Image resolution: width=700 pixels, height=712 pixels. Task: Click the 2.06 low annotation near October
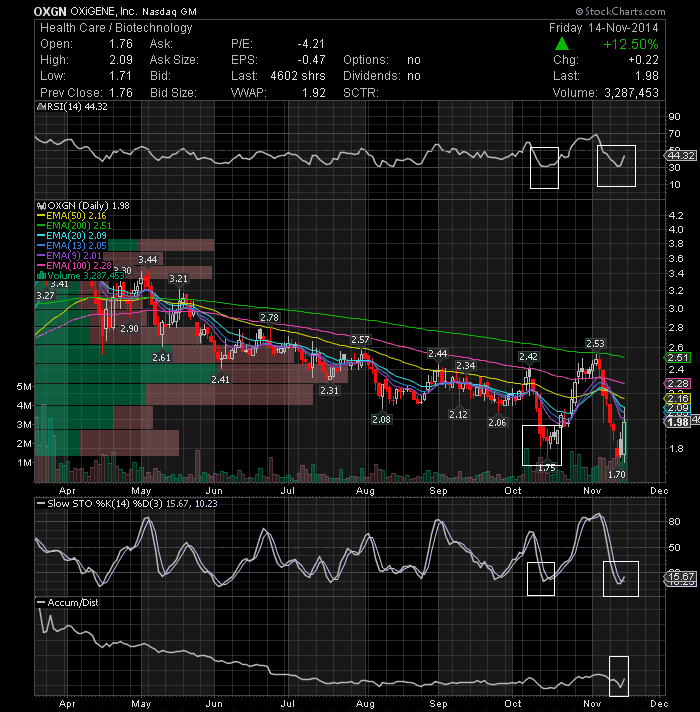pos(497,423)
